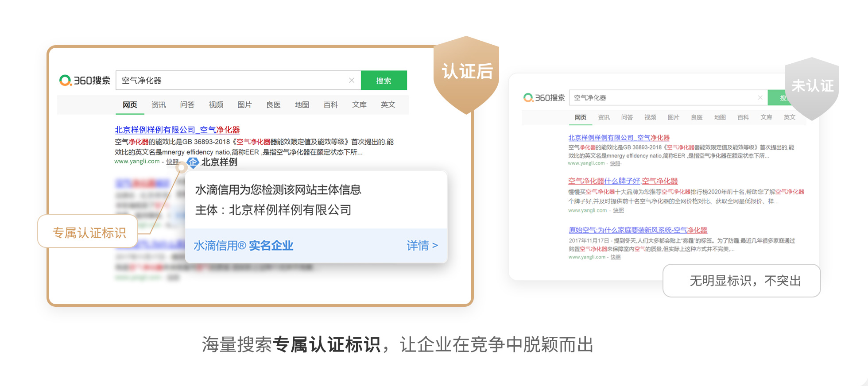
Task: Clear the right panel search box
Action: pos(760,97)
